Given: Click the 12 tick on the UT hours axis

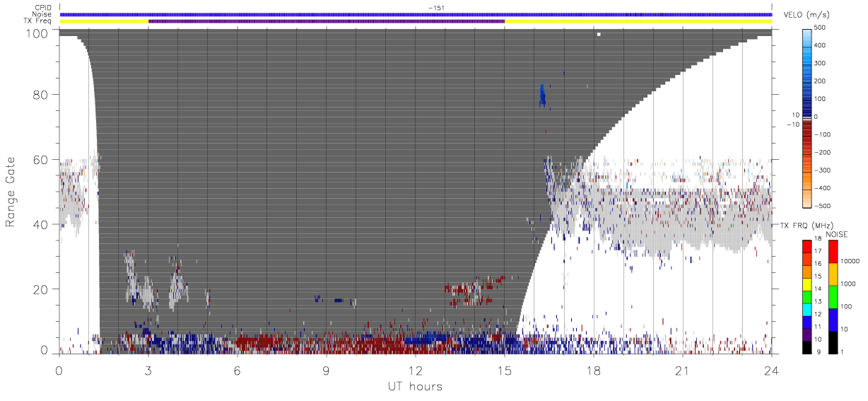Looking at the screenshot, I should click(416, 371).
